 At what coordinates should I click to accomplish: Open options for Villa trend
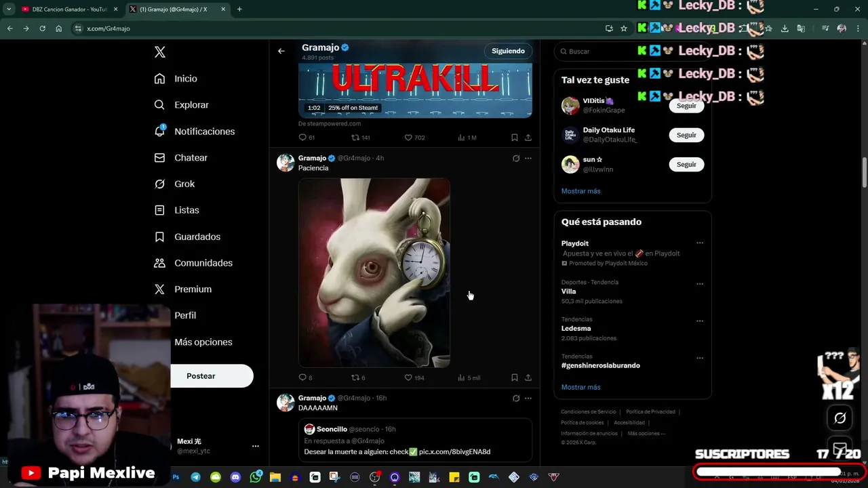[700, 284]
